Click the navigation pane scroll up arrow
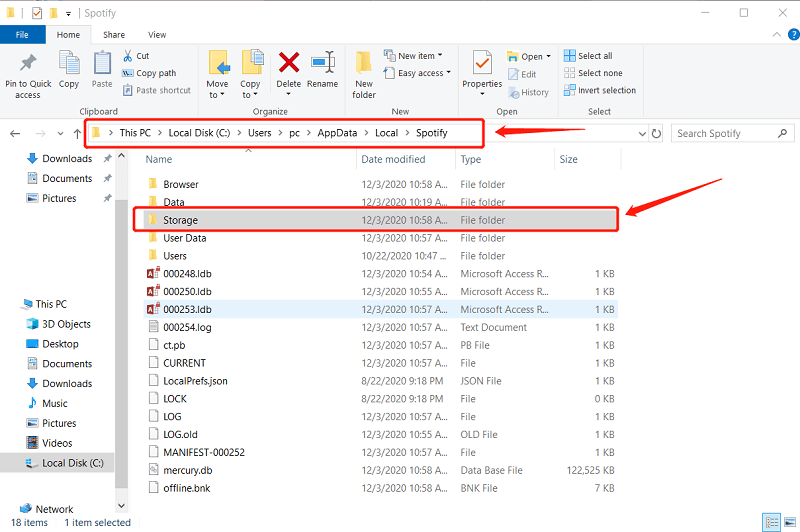800x532 pixels. click(121, 156)
